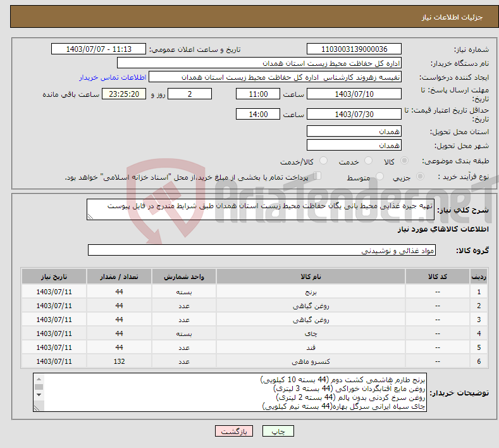Click the page header جزئیات اطلاعات نیاز
Viewport: 499px width, 448px height.
tap(452, 17)
